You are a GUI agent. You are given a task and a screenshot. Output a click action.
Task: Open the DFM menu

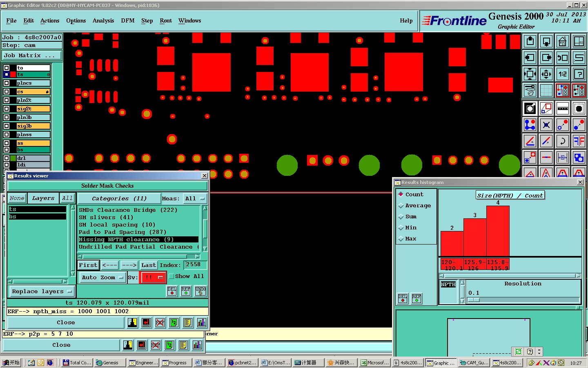(x=128, y=20)
